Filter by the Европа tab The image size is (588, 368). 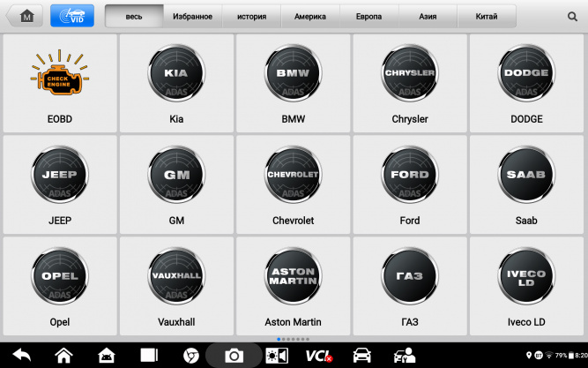(x=369, y=16)
